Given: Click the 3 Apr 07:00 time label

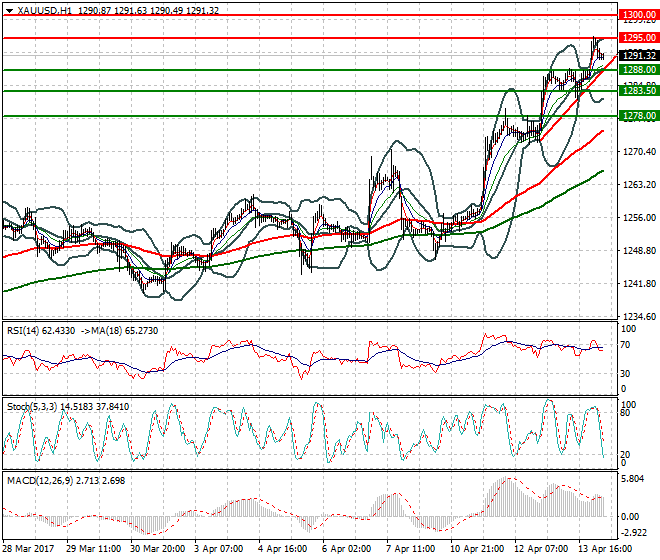Looking at the screenshot, I should pos(218,549).
